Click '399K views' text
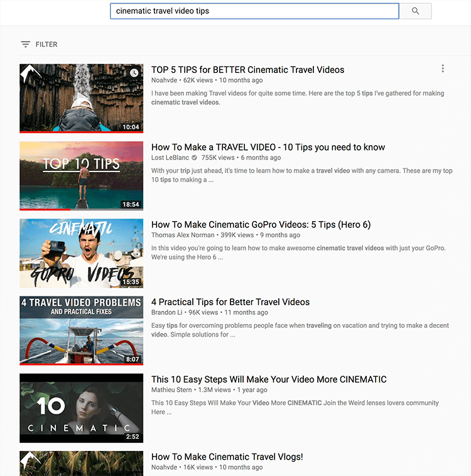This screenshot has height=476, width=471. (237, 235)
